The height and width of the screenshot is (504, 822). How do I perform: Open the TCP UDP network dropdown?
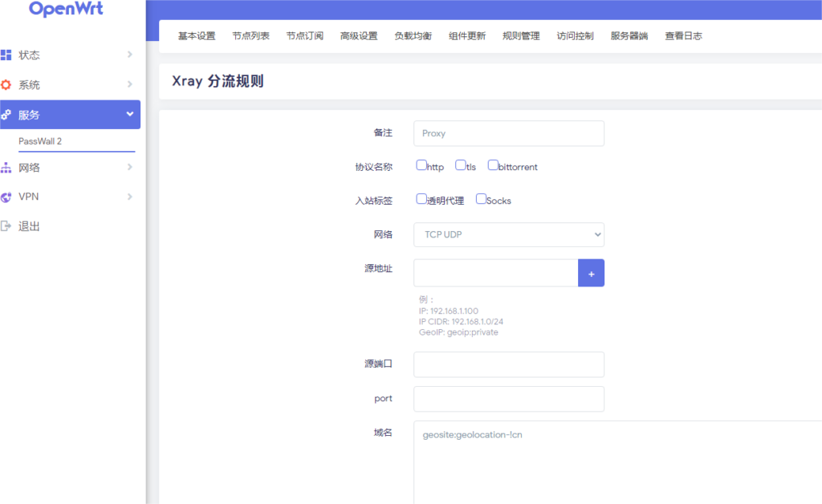pyautogui.click(x=508, y=234)
